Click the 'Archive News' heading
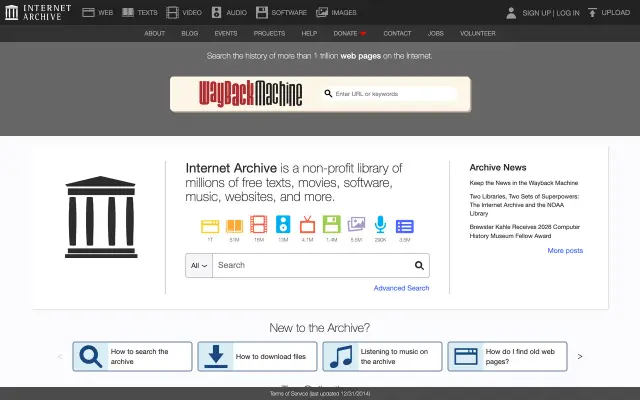 click(x=498, y=168)
